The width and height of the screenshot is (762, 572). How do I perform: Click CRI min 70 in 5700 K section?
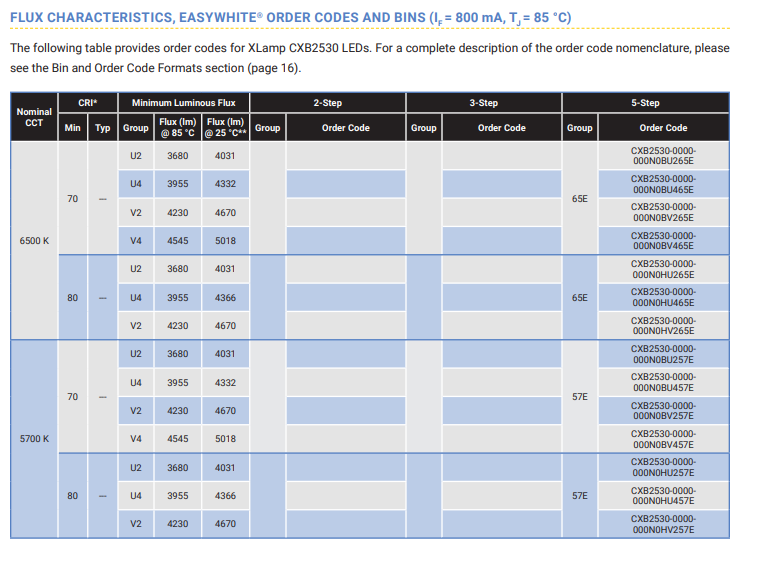pyautogui.click(x=72, y=397)
